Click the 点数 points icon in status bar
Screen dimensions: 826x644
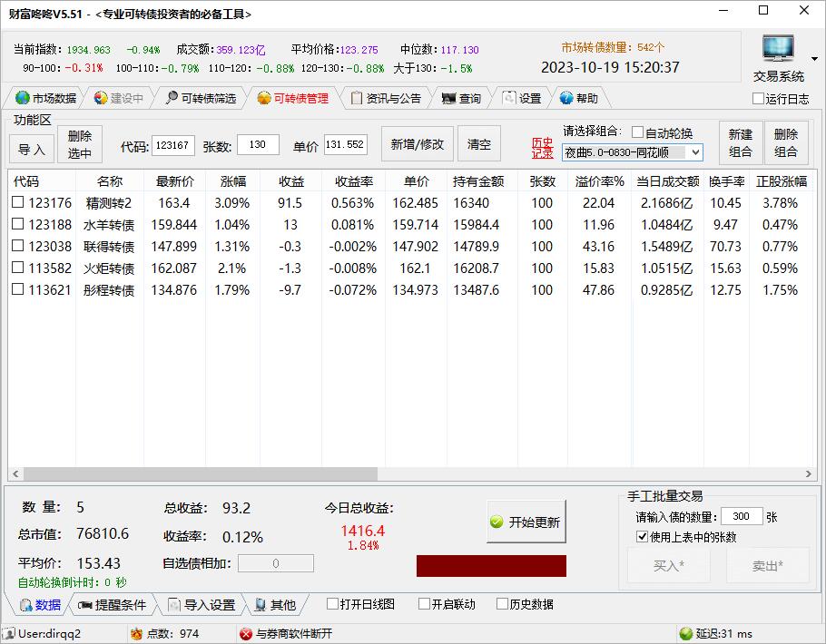pos(136,634)
